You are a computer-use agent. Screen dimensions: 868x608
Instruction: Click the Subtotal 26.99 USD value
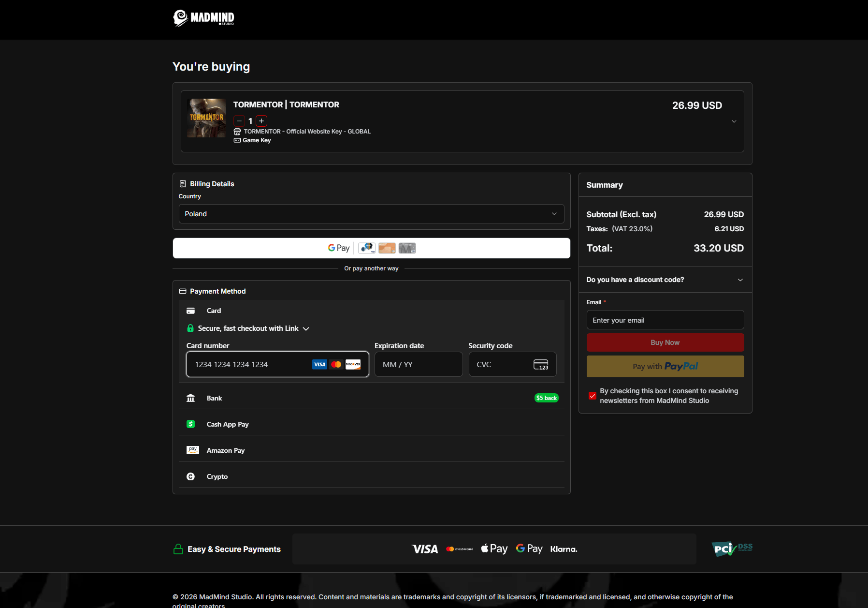(724, 214)
